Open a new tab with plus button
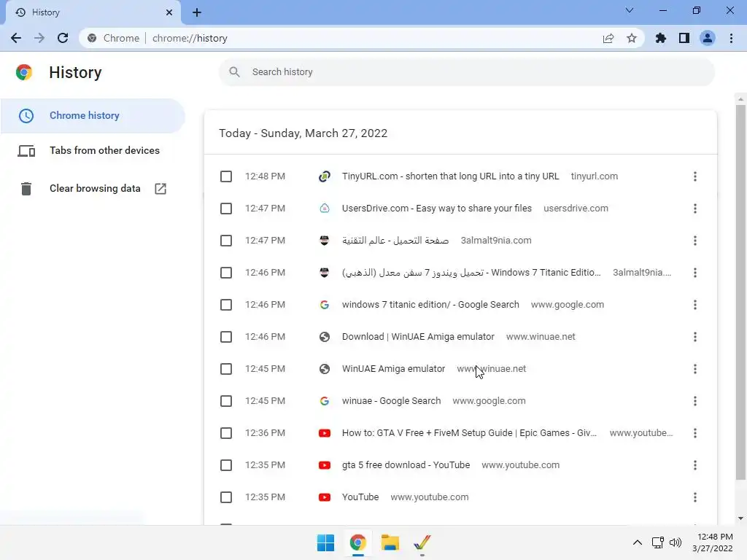The height and width of the screenshot is (560, 747). [197, 12]
